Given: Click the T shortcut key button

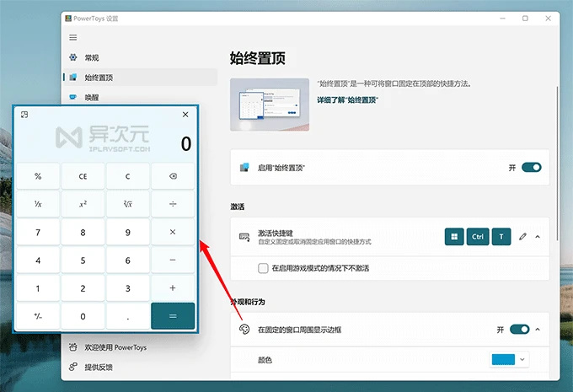Looking at the screenshot, I should point(501,237).
